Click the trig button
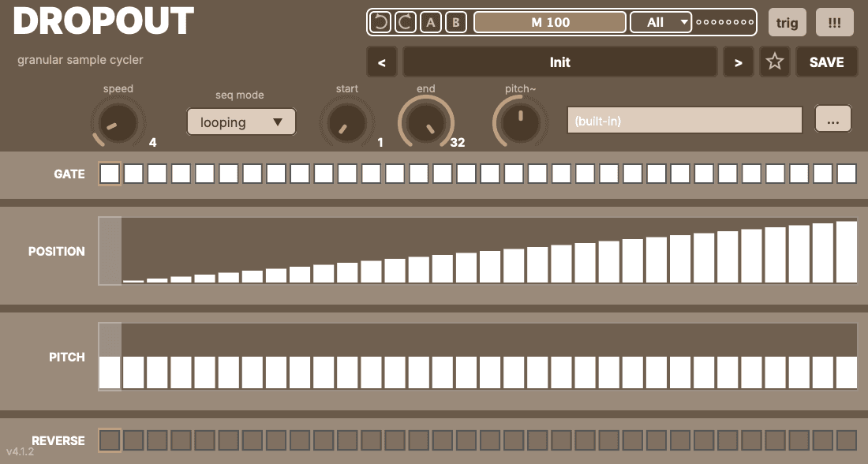Image resolution: width=868 pixels, height=464 pixels. point(788,22)
